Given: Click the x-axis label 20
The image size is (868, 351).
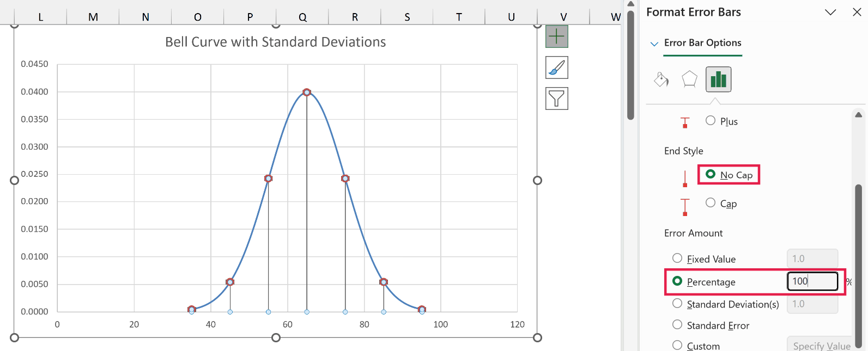Looking at the screenshot, I should click(134, 324).
